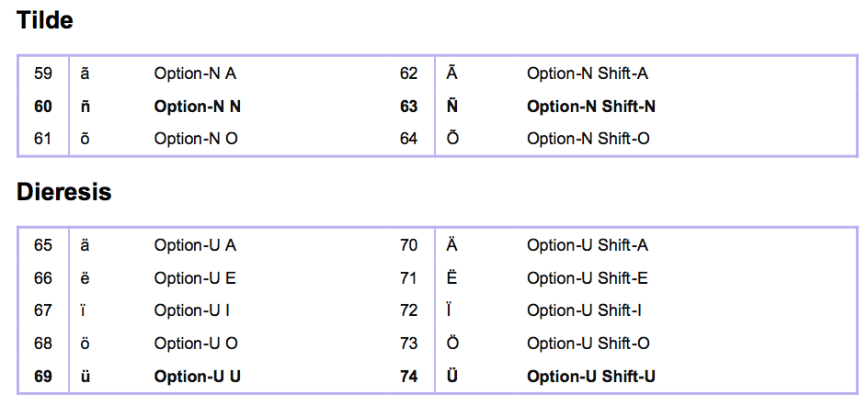Click the 'Tilde' section heading
Viewport: 868px width, 406px height.
(x=45, y=20)
